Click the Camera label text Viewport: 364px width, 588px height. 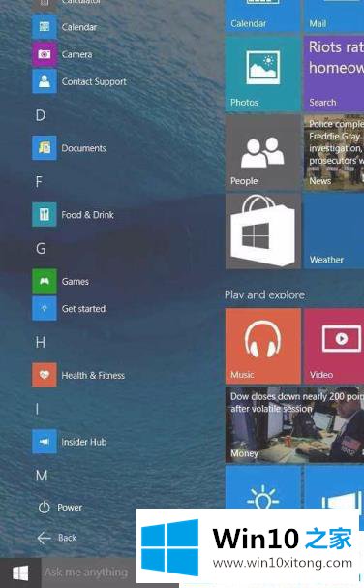tap(76, 54)
